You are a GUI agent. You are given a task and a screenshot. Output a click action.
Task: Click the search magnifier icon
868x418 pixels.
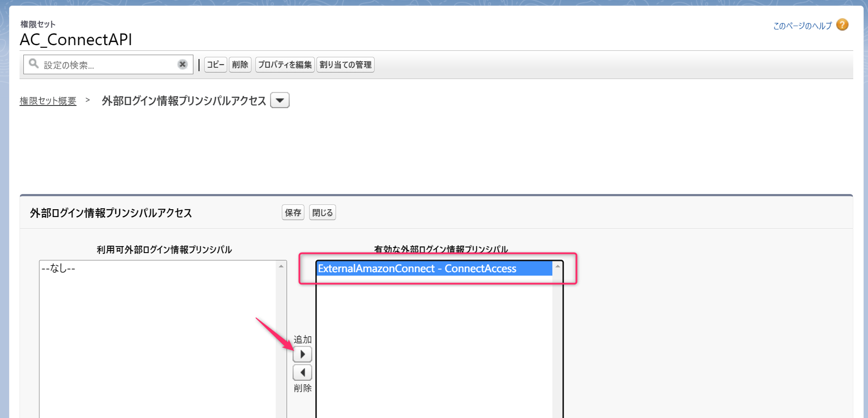point(33,64)
